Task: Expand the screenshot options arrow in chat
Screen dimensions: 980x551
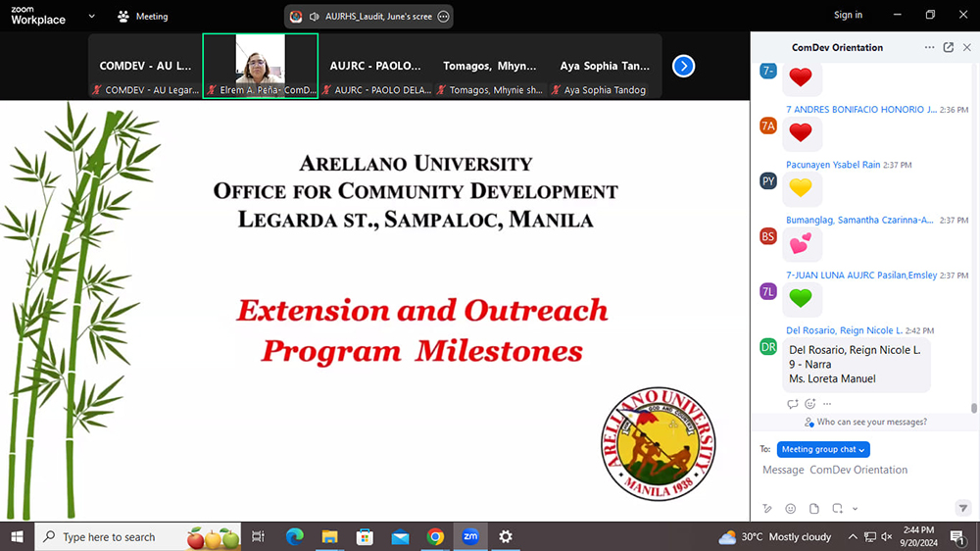Action: [855, 509]
